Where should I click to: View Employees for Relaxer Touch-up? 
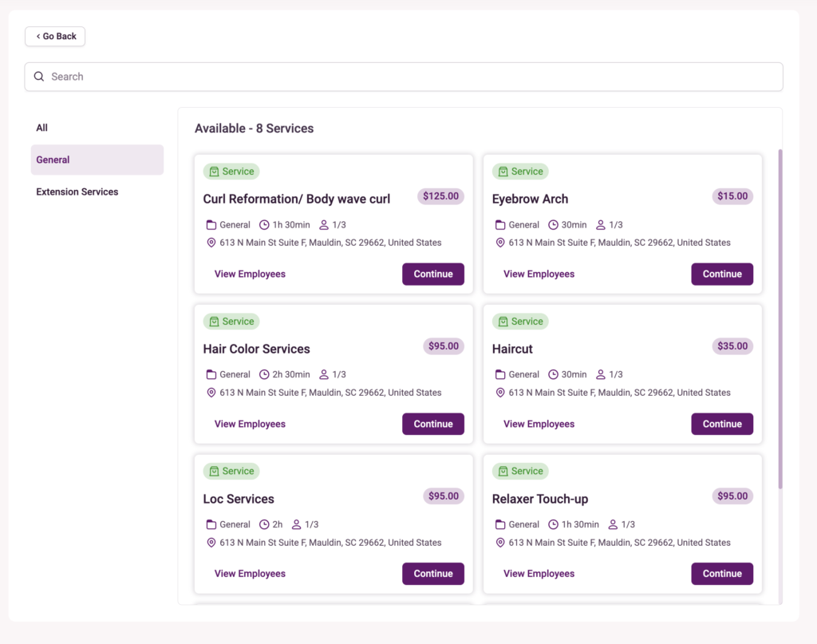pyautogui.click(x=539, y=574)
